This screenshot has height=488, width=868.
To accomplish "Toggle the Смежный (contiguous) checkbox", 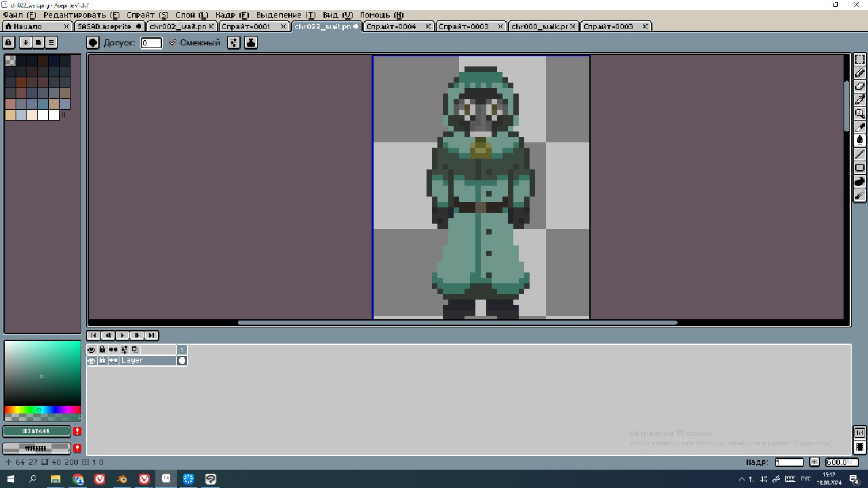I will click(x=173, y=43).
